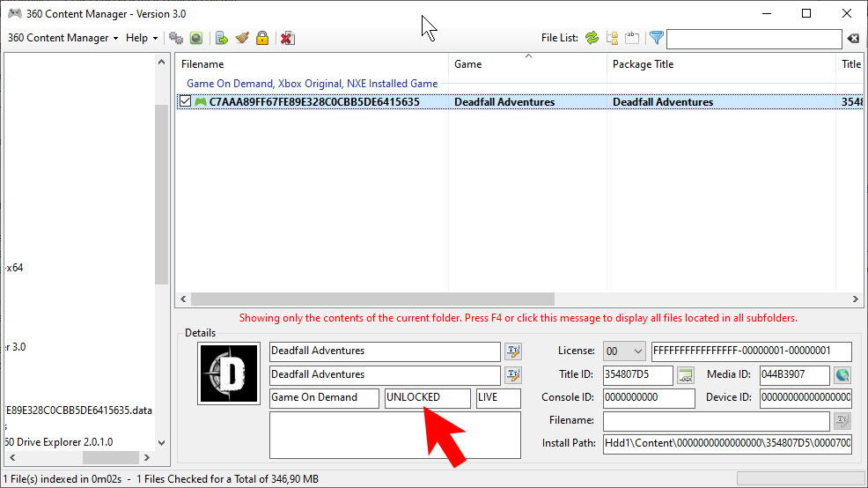Screen dimensions: 868x488
Task: Click the license value FFFFFFFFFFFFFFFF-00000001-00000001 field
Action: pos(751,351)
